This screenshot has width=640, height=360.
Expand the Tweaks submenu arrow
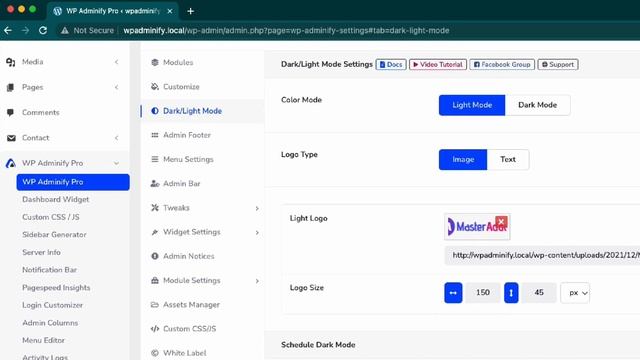[x=257, y=208]
